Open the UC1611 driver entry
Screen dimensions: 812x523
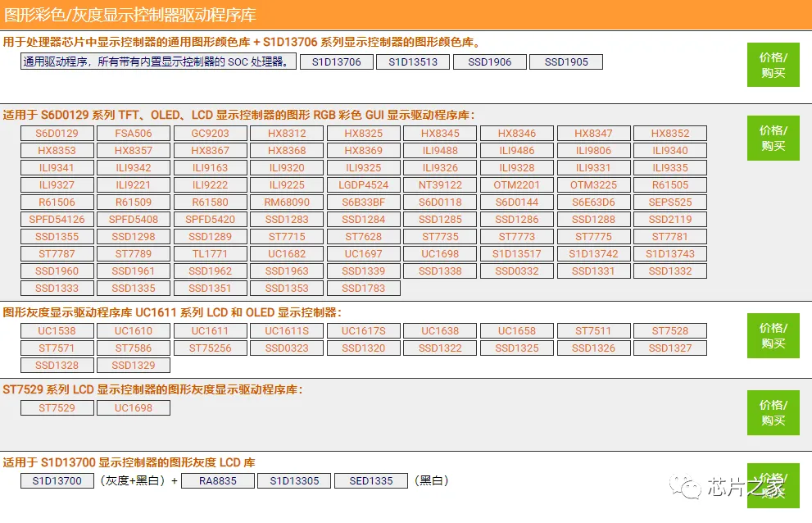210,330
